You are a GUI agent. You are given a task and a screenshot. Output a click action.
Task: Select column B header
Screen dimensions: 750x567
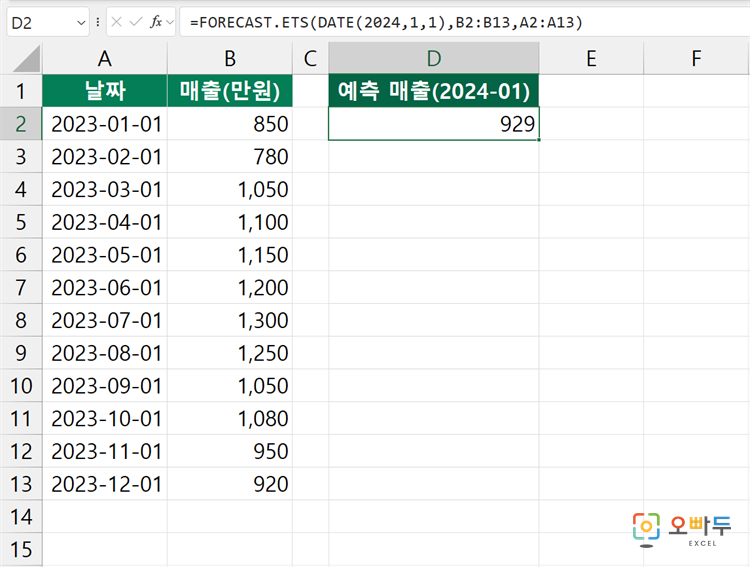(x=230, y=58)
